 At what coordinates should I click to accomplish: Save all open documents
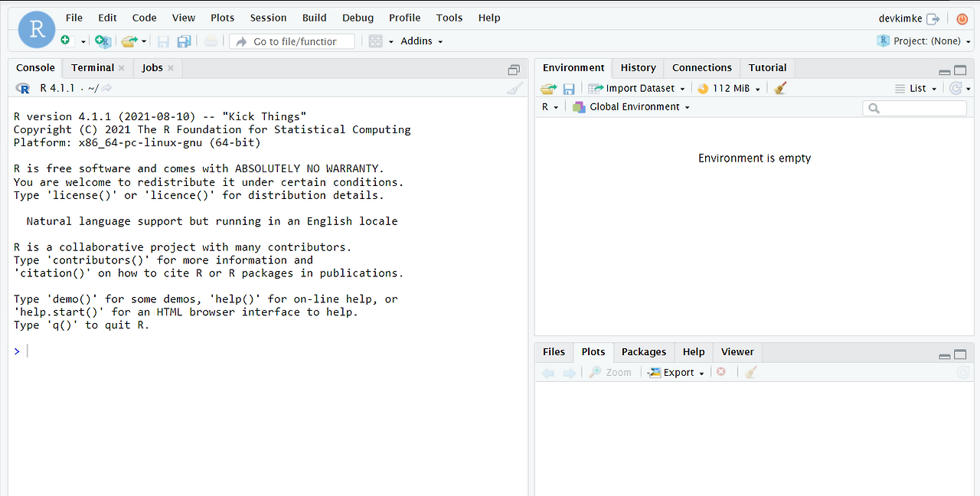(184, 41)
